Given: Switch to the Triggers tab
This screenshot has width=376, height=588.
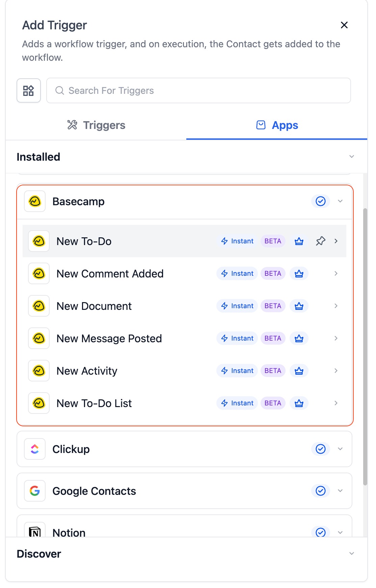Looking at the screenshot, I should coord(96,125).
